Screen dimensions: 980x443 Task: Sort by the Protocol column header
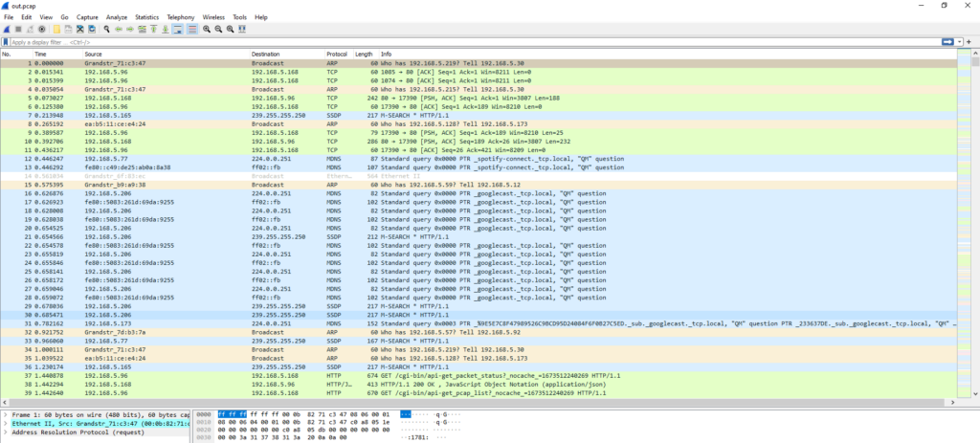[339, 55]
